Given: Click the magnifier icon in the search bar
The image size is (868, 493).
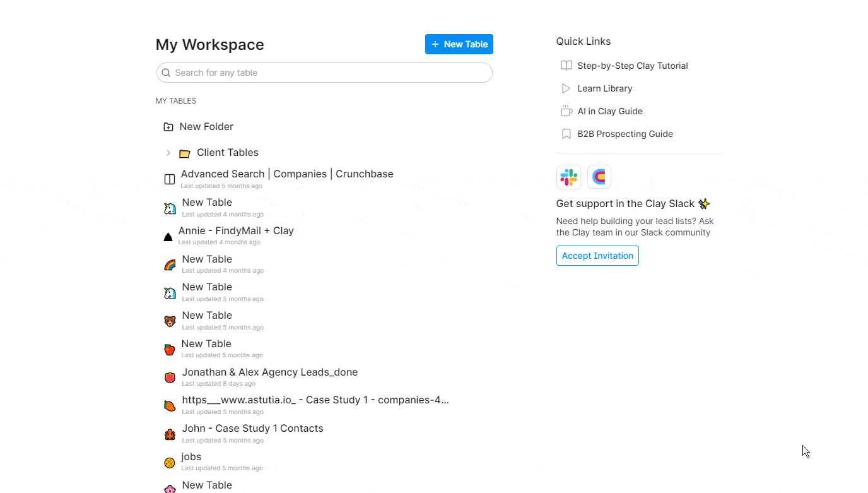Looking at the screenshot, I should [x=166, y=73].
